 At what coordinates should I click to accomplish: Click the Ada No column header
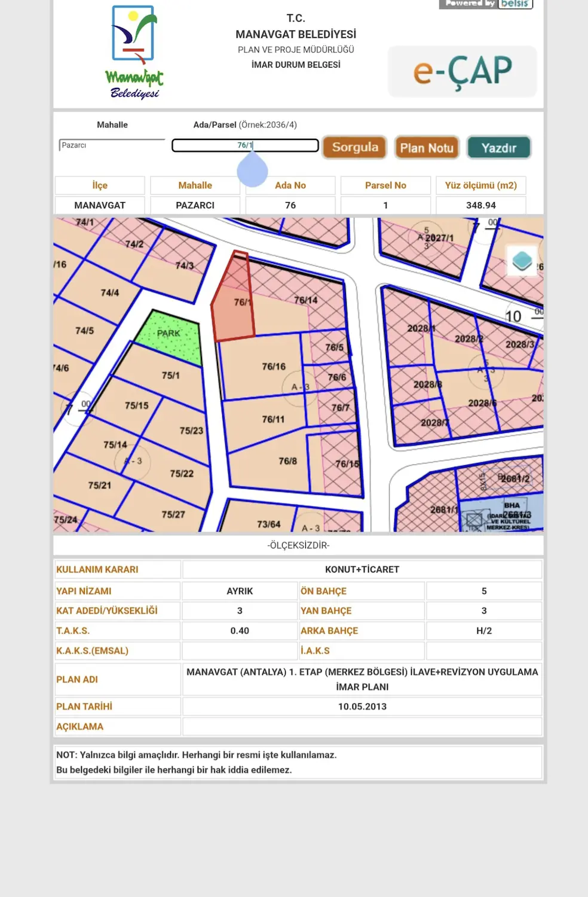[x=290, y=185]
